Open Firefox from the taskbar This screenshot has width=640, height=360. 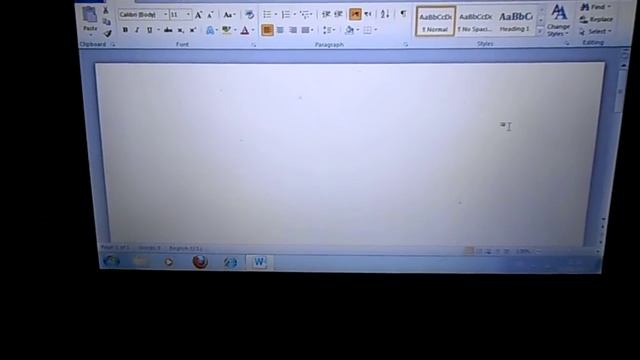(200, 262)
